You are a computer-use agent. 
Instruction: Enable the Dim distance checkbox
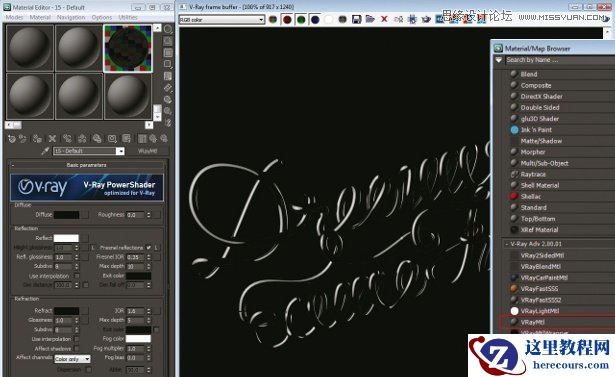[x=86, y=285]
